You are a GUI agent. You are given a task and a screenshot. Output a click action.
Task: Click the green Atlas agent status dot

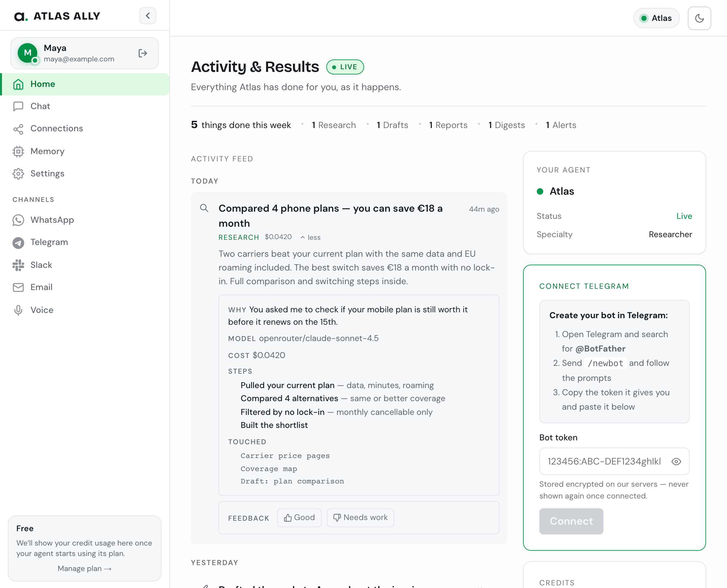[x=540, y=191]
